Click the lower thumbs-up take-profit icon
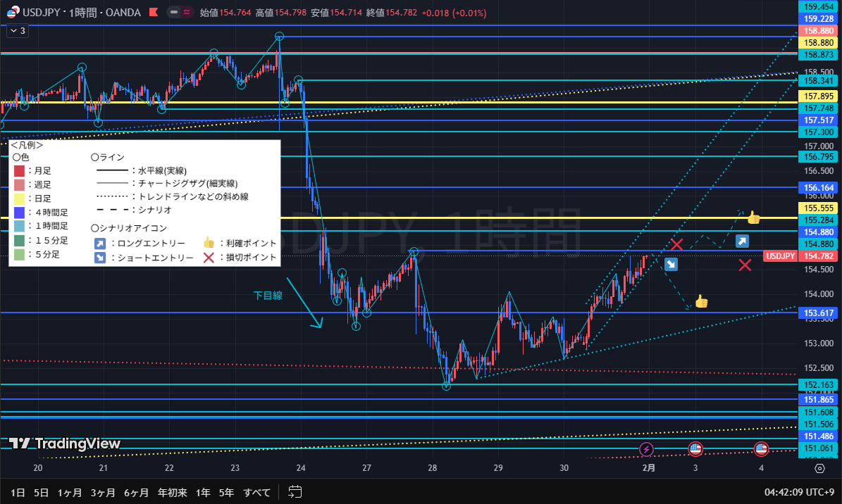The width and height of the screenshot is (842, 504). click(x=701, y=301)
